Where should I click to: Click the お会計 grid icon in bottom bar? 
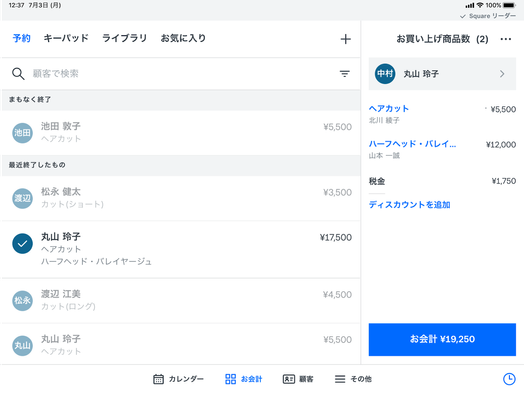click(231, 379)
